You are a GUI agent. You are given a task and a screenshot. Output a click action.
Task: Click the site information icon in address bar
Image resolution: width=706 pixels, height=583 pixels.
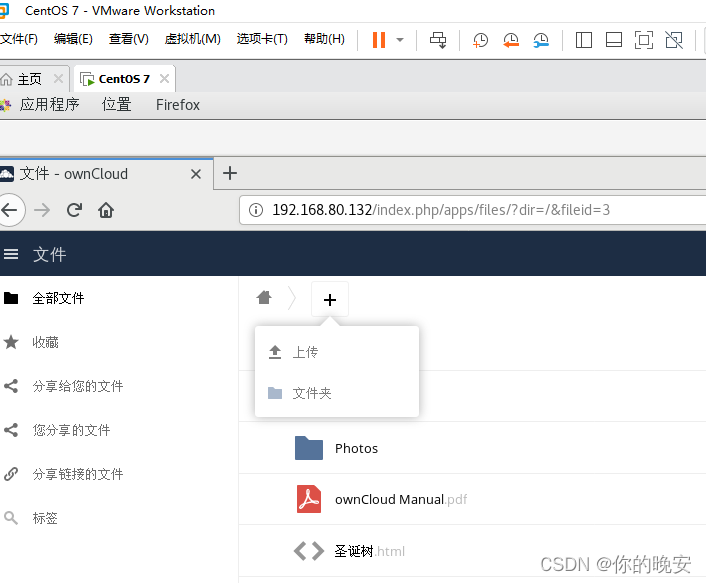click(x=256, y=210)
